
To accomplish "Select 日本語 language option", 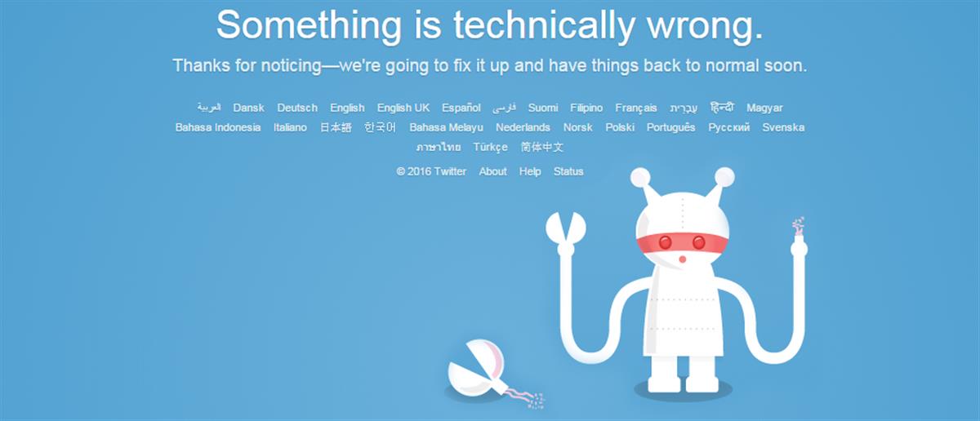I will pyautogui.click(x=336, y=127).
